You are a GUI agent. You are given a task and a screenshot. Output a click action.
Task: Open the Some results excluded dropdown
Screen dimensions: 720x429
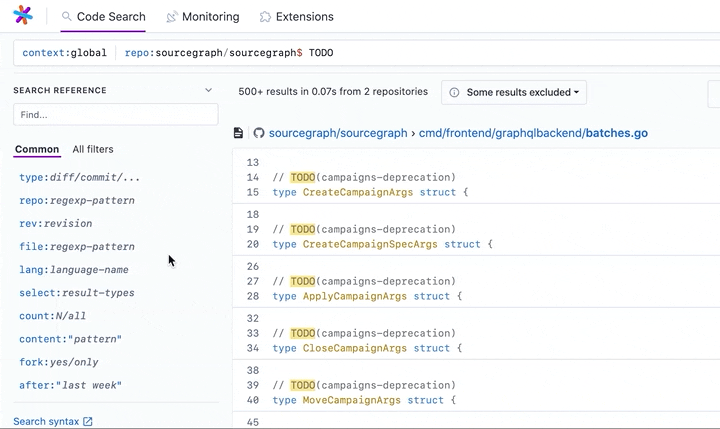click(514, 92)
